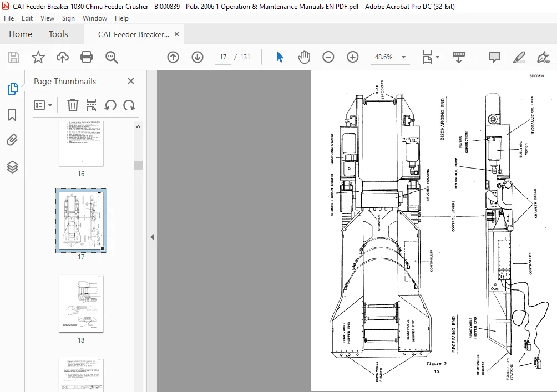Click the fit page width icon
Image resolution: width=557 pixels, height=392 pixels.
click(427, 57)
